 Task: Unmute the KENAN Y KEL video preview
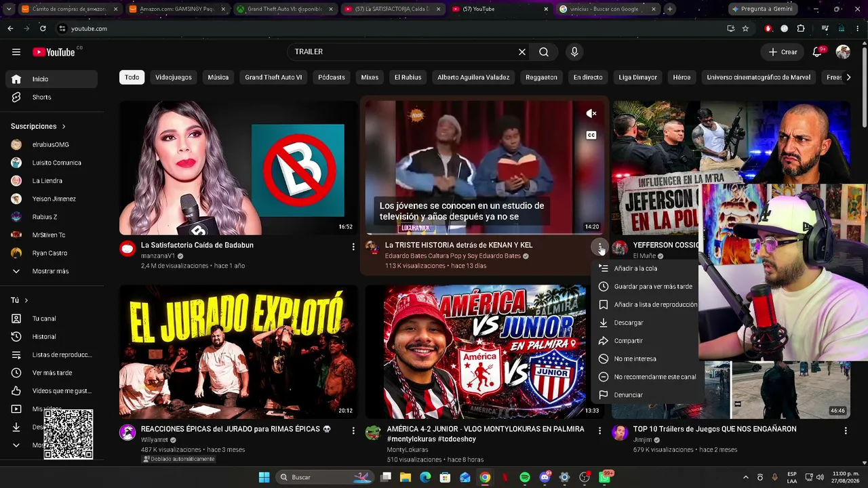coord(591,114)
